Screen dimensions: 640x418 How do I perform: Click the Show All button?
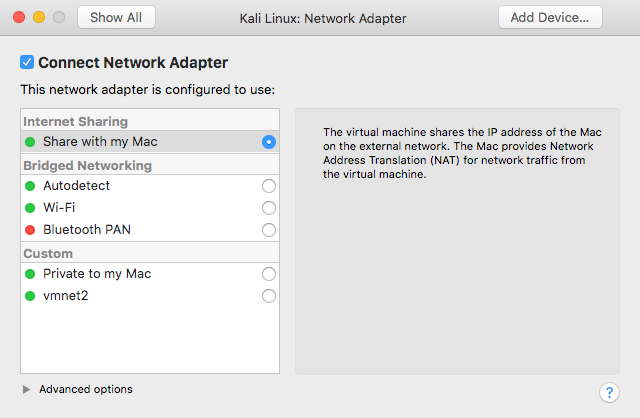click(x=116, y=17)
